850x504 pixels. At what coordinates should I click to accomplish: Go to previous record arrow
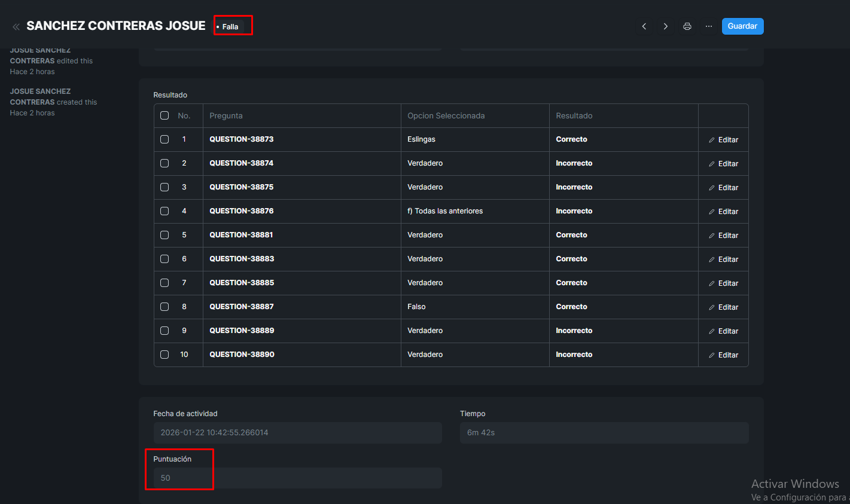tap(644, 26)
